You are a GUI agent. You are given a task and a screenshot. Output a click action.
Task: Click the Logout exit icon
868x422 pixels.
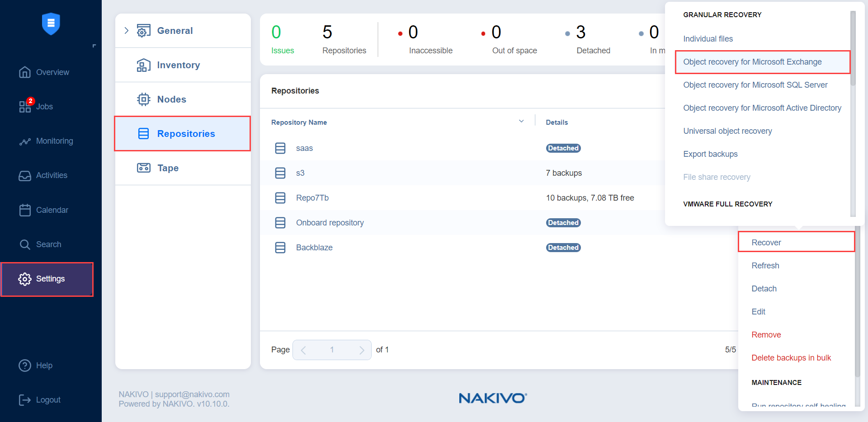point(25,400)
